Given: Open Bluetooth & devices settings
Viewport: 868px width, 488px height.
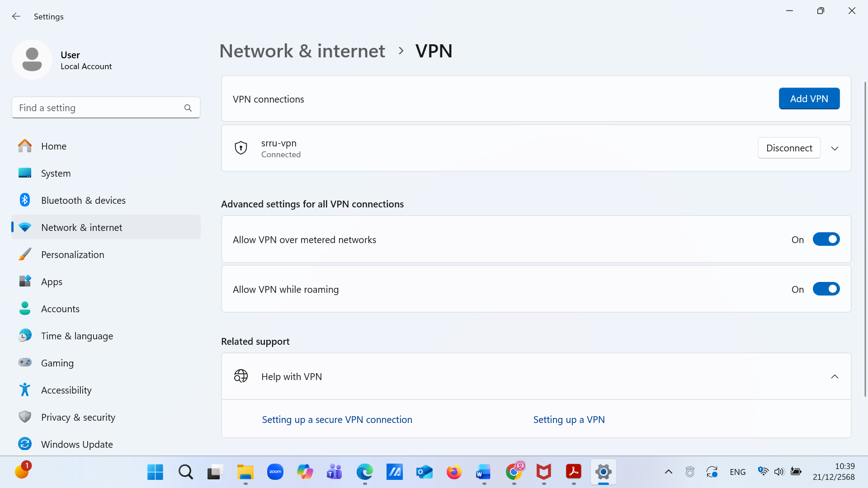Looking at the screenshot, I should tap(83, 200).
